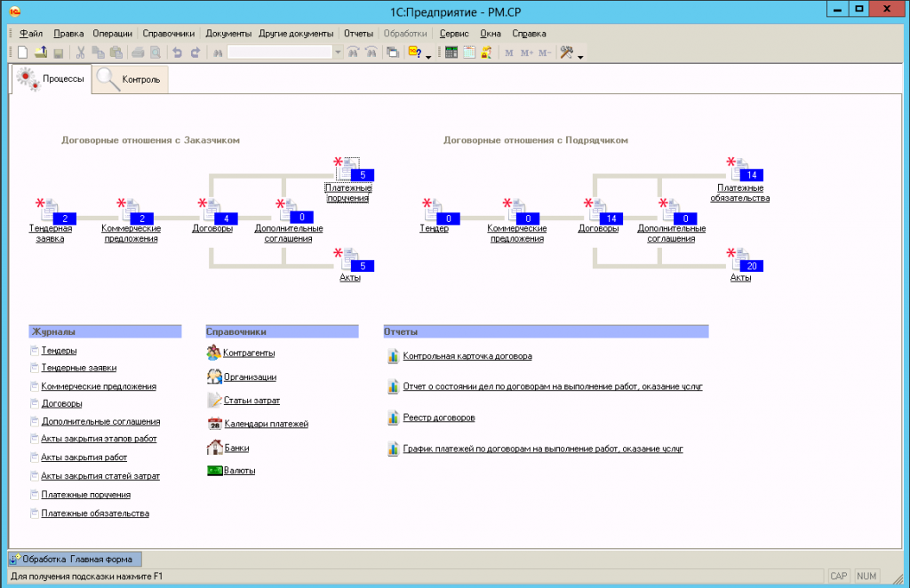Click inside the toolbar search input field

pos(280,52)
